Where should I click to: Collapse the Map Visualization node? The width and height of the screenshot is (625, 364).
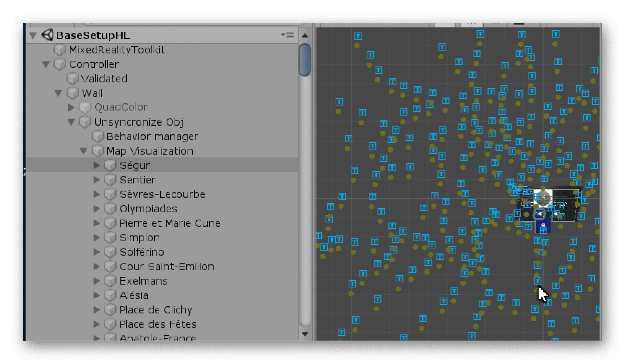84,151
